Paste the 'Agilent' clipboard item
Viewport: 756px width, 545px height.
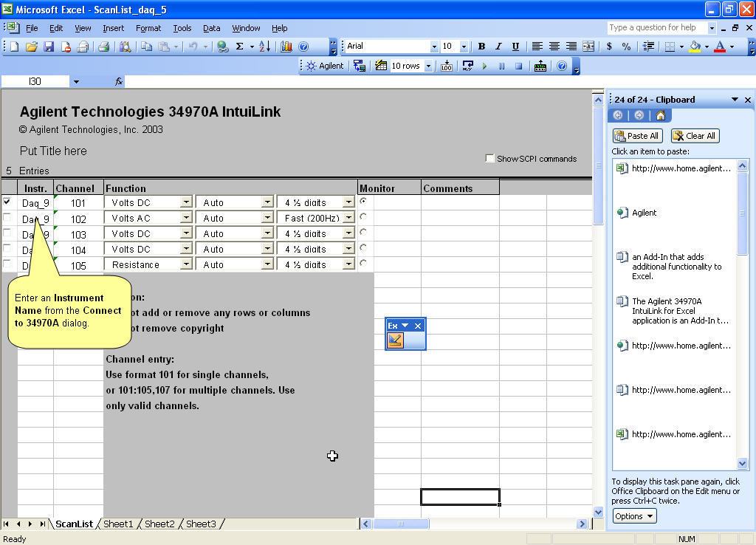[675, 213]
